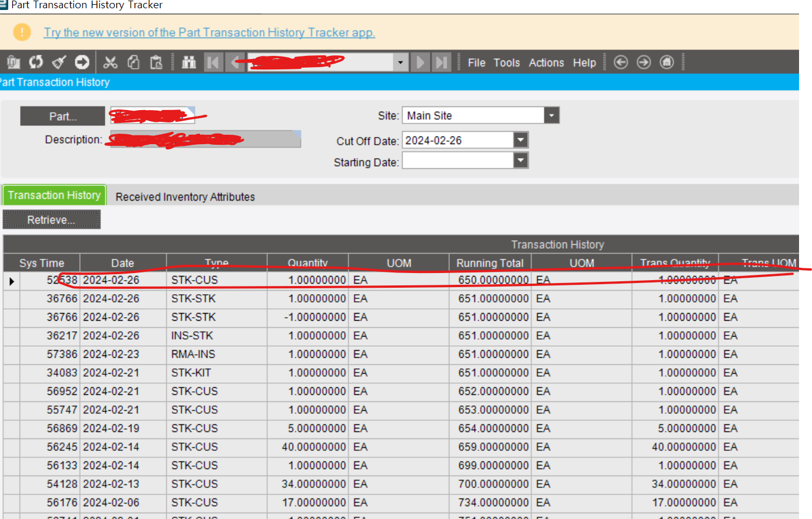Click the Copy icon in the toolbar
812x519 pixels.
coord(133,62)
